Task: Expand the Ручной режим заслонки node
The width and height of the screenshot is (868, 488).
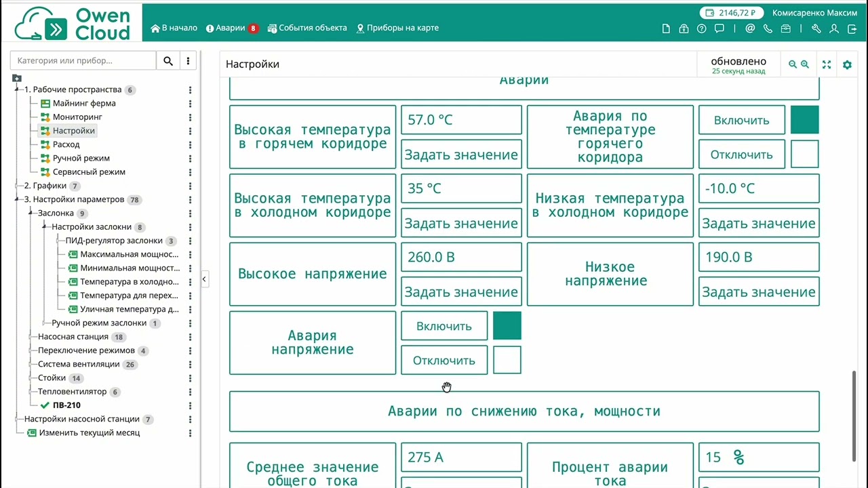Action: point(45,323)
